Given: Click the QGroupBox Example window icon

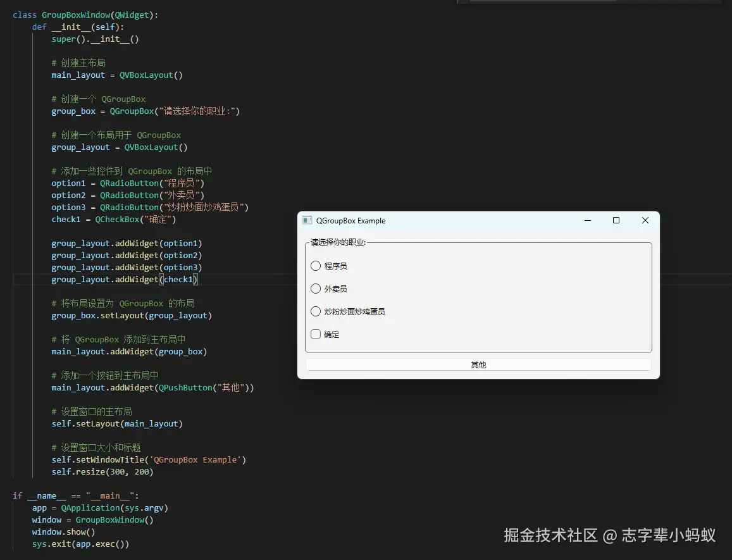Looking at the screenshot, I should click(307, 220).
